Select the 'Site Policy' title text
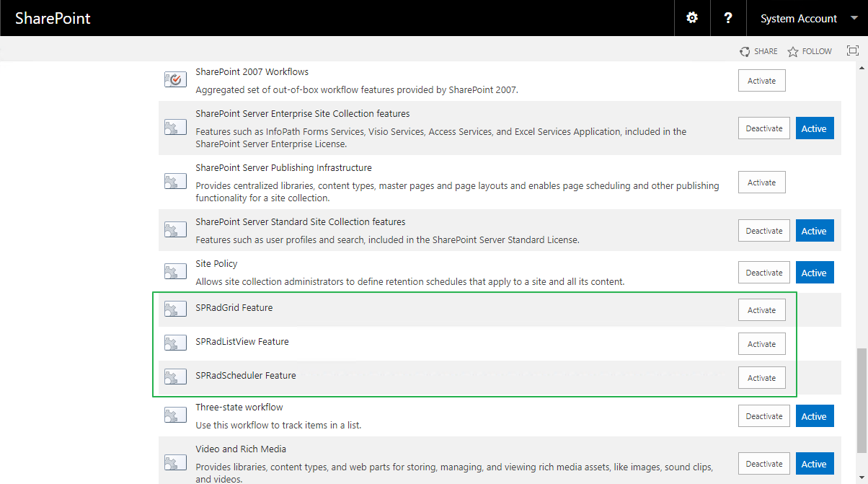 [216, 264]
